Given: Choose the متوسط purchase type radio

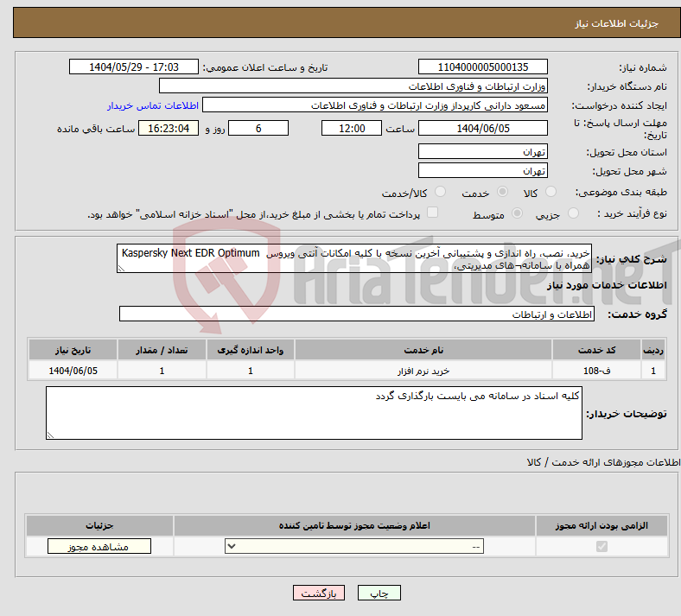Looking at the screenshot, I should tap(517, 213).
